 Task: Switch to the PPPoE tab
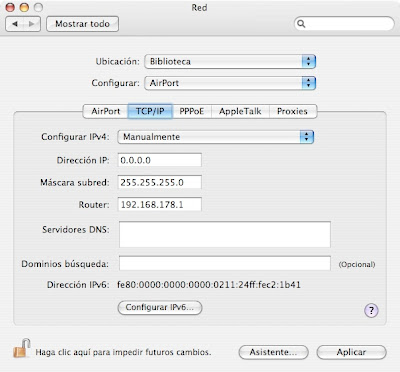coord(192,111)
